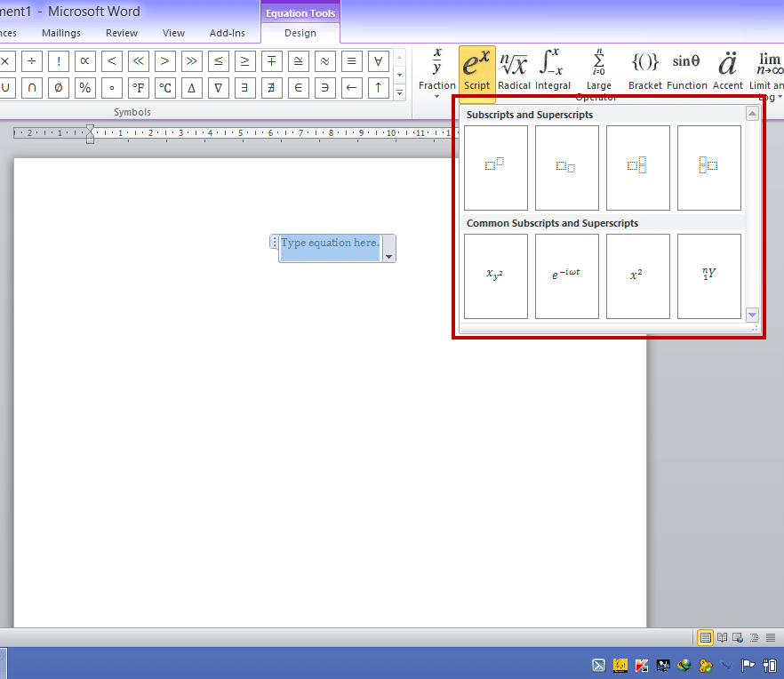This screenshot has height=679, width=784.
Task: Switch to Print Layout view
Action: coord(705,637)
